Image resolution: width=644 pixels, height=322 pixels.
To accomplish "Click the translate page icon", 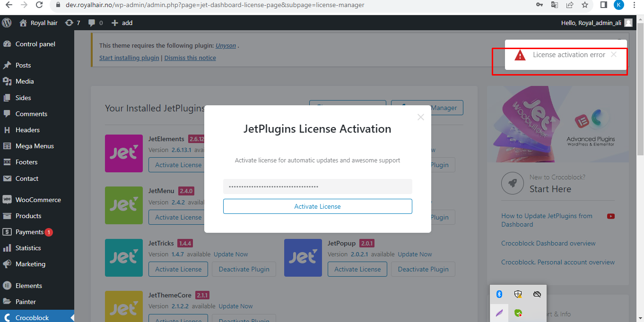I will point(555,5).
